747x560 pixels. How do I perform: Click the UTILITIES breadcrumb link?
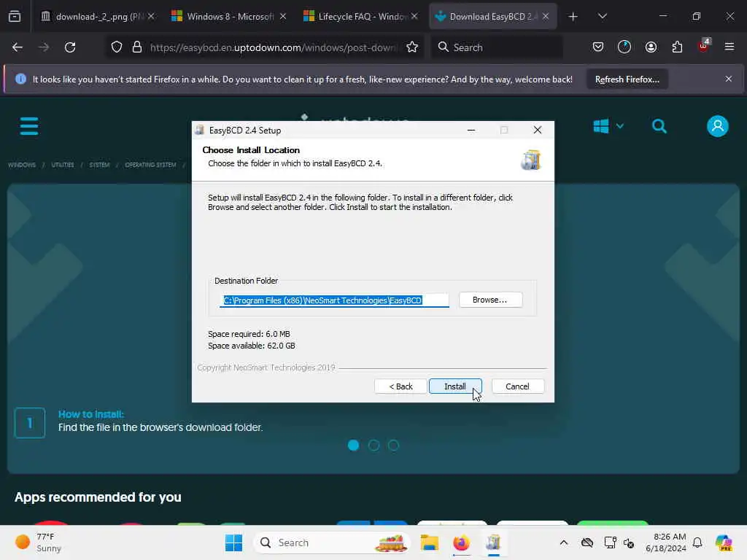pos(63,165)
